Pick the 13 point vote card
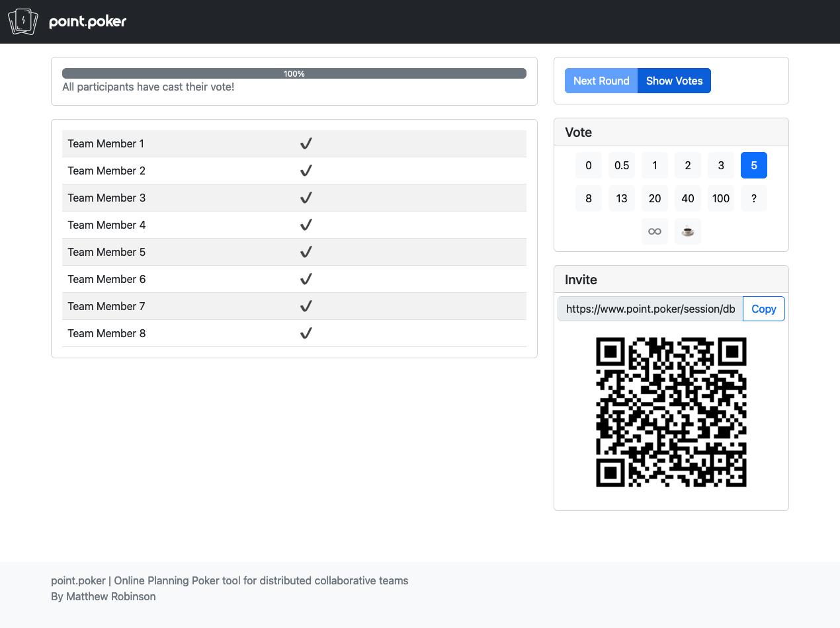The width and height of the screenshot is (840, 628). [622, 198]
